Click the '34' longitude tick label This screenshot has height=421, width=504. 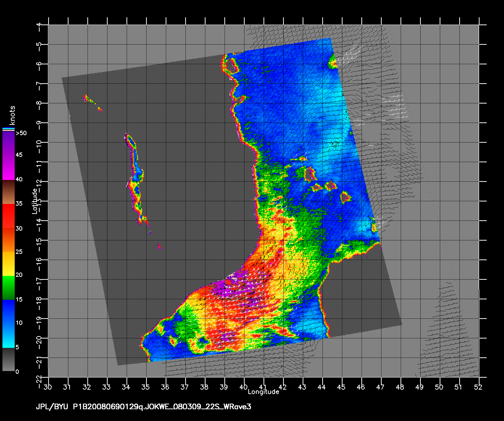click(x=126, y=387)
